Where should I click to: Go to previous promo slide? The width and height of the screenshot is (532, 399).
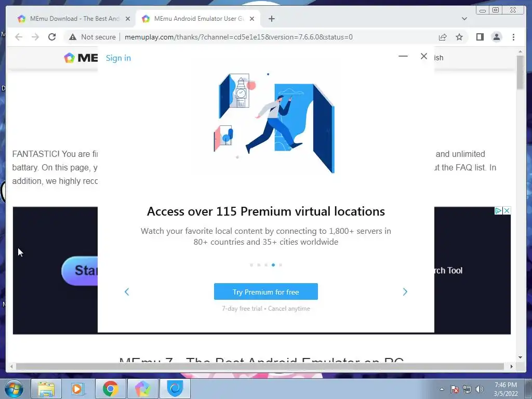[127, 292]
